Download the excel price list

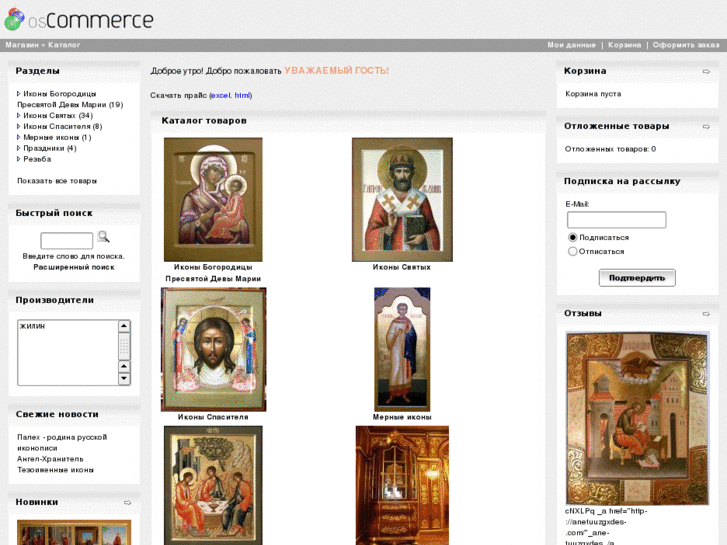(221, 96)
